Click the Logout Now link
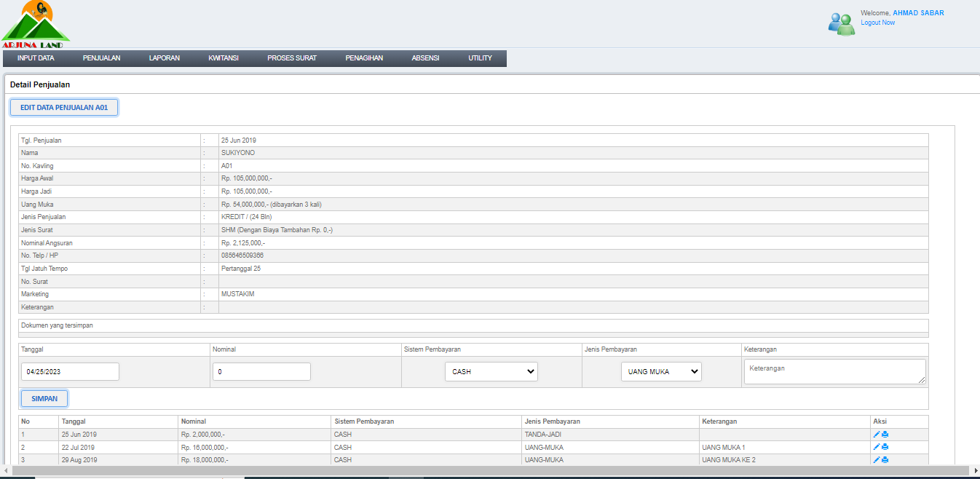Screen dimensions: 980x479 [877, 23]
